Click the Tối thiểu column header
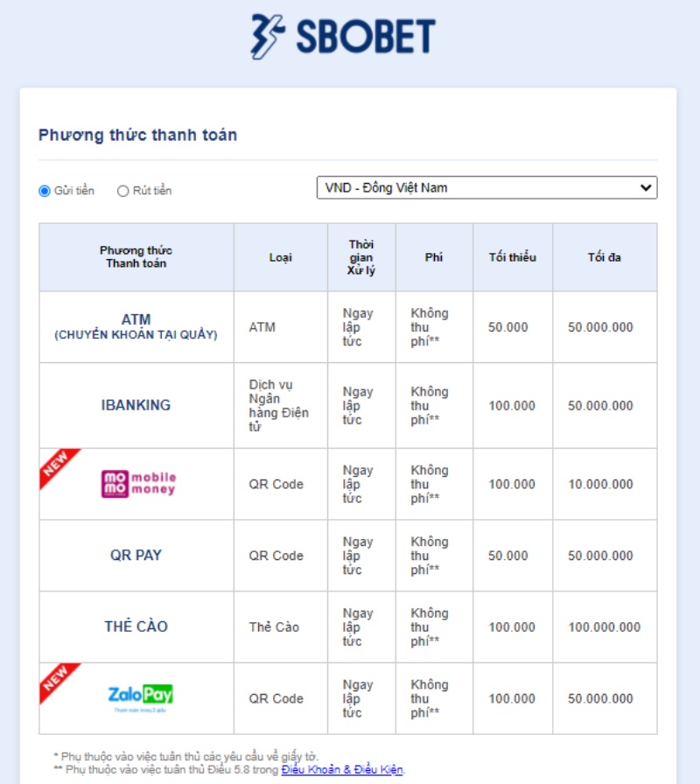 pyautogui.click(x=513, y=257)
